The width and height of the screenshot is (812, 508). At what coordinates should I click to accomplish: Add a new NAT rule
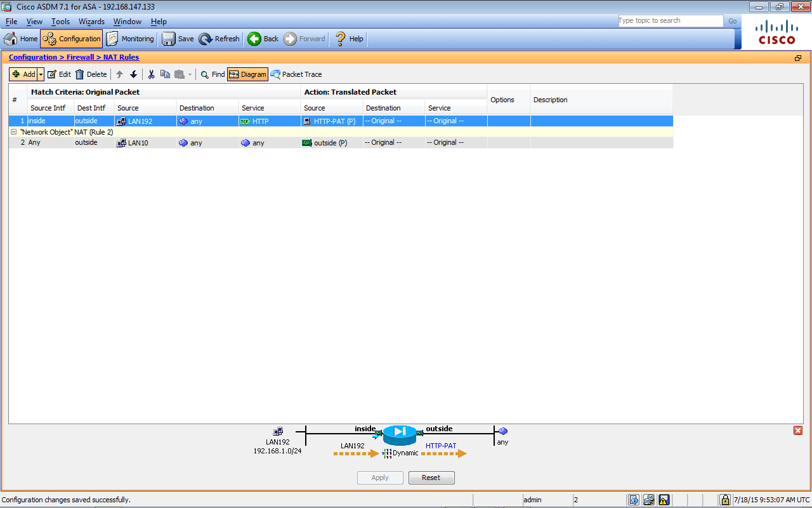23,74
